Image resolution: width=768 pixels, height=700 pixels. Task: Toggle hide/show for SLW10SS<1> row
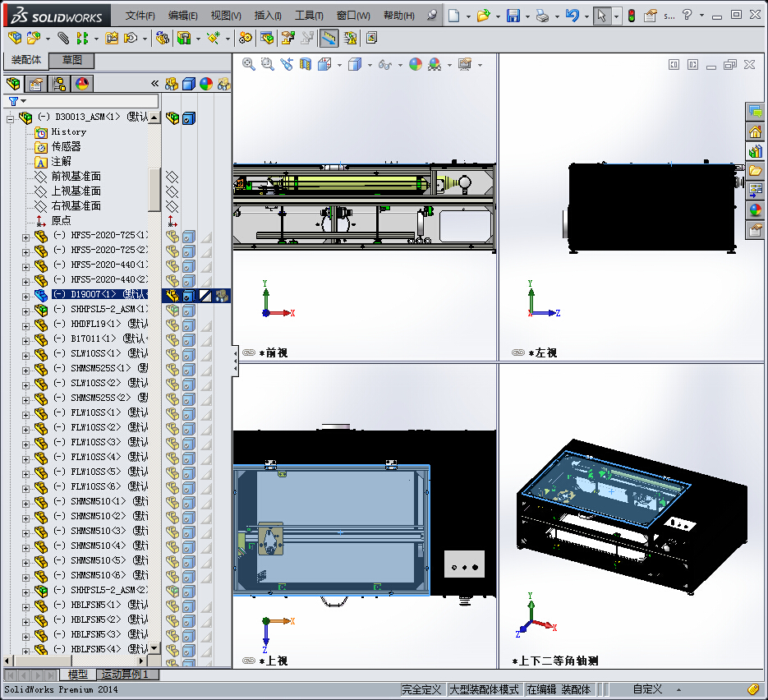pyautogui.click(x=172, y=355)
